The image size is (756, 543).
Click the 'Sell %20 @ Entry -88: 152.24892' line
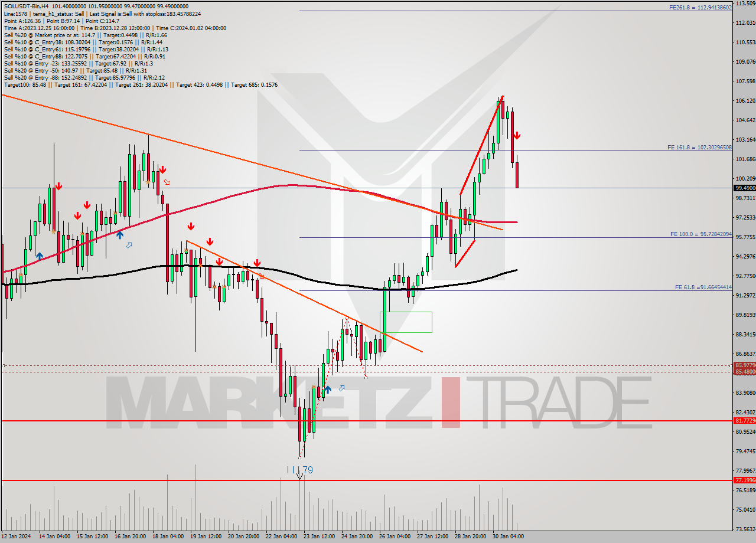(x=84, y=78)
